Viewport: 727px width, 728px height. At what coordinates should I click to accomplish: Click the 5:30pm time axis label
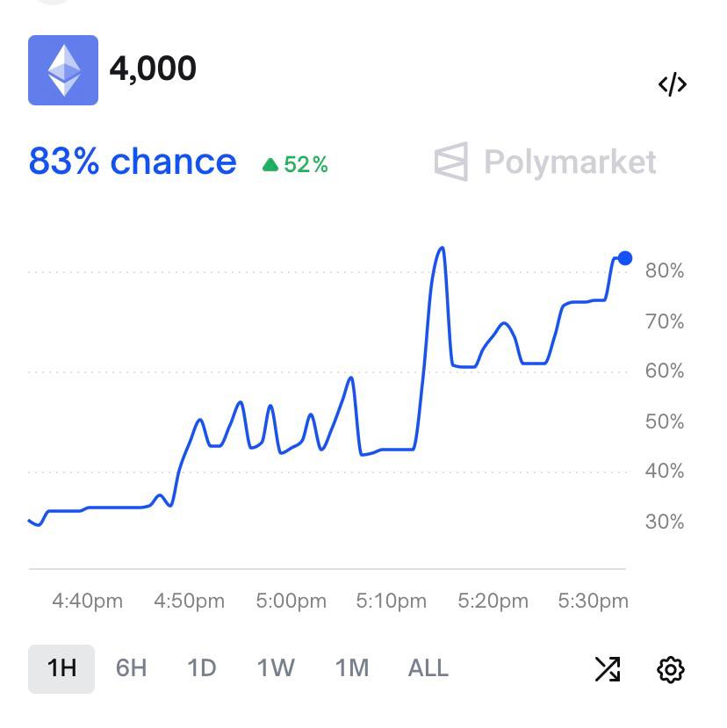tap(594, 602)
